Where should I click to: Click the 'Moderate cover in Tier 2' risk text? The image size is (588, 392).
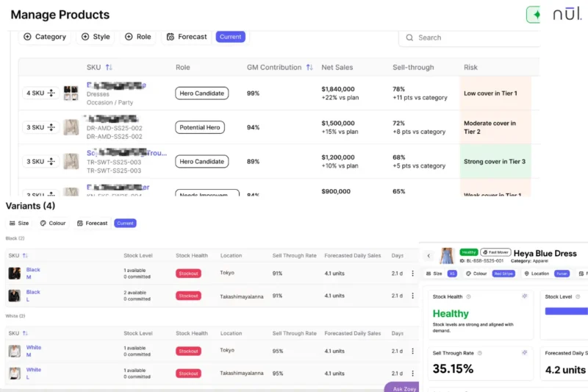[490, 127]
